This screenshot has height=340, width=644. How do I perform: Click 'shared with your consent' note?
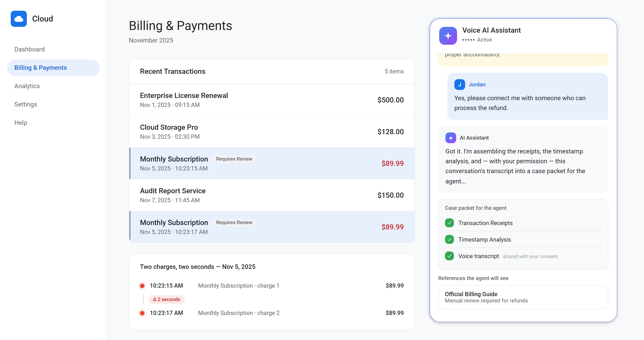pyautogui.click(x=530, y=257)
